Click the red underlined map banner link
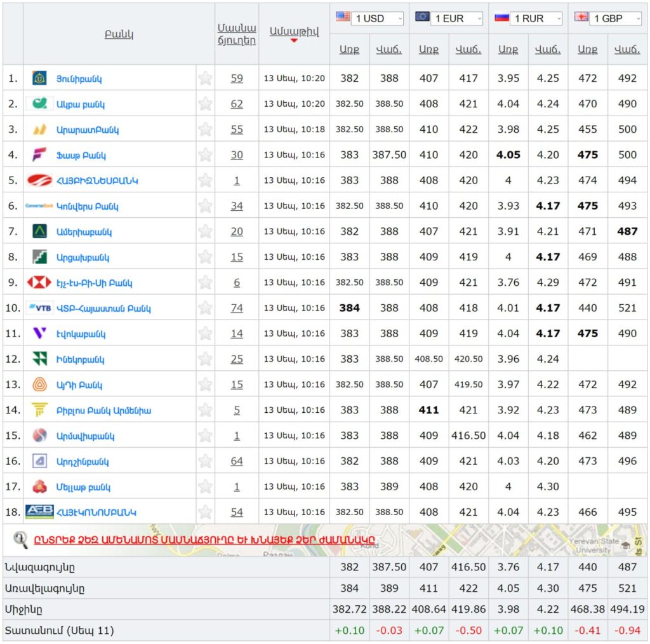The width and height of the screenshot is (650, 644). (x=204, y=540)
